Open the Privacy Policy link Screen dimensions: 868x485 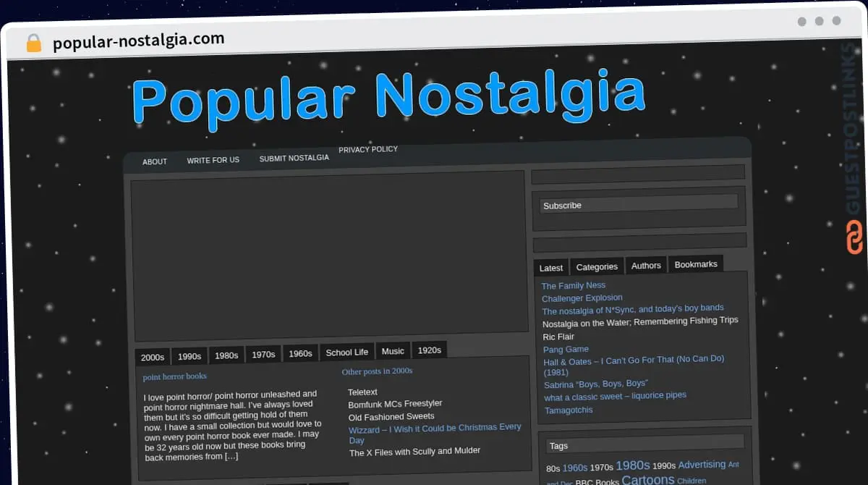pyautogui.click(x=368, y=149)
